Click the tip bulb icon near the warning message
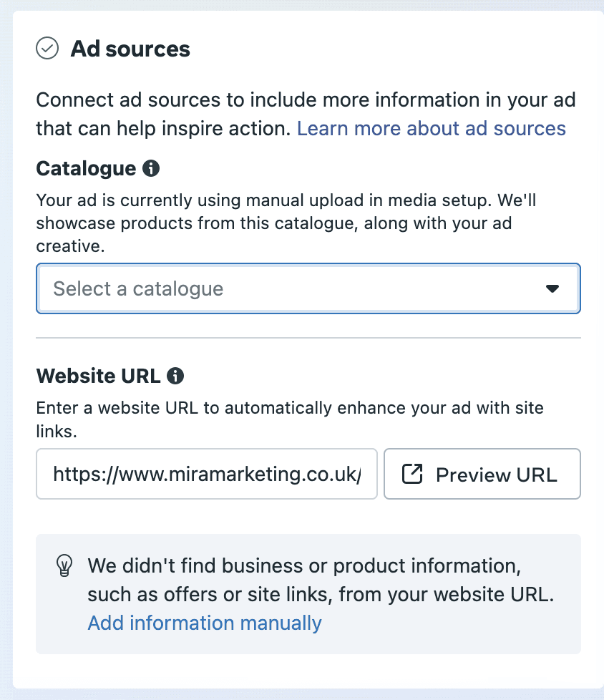The height and width of the screenshot is (700, 604). point(65,565)
